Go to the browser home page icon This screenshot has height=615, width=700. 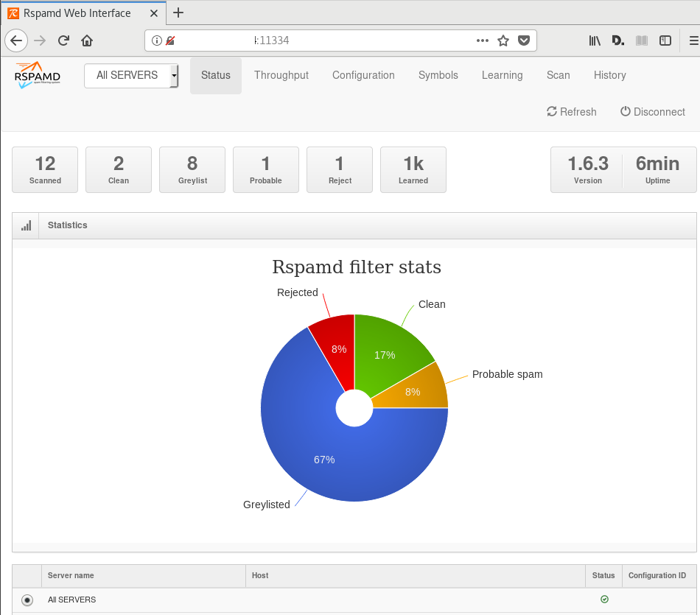point(87,41)
